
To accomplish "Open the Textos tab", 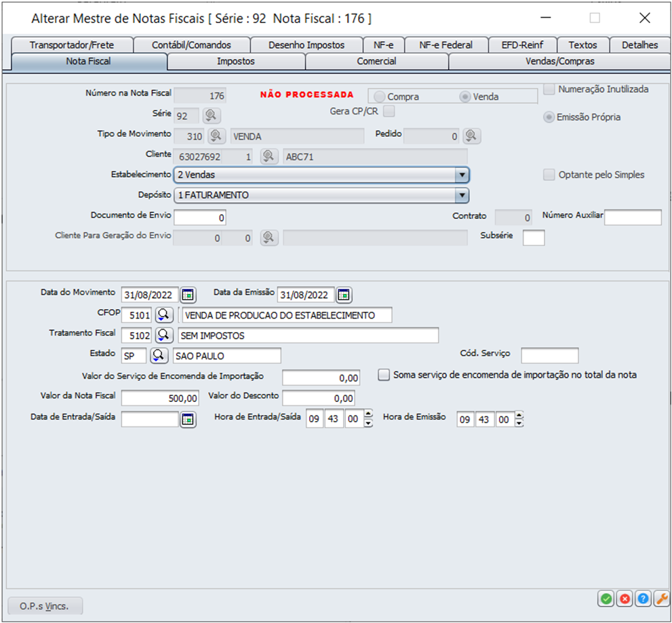I will point(583,45).
